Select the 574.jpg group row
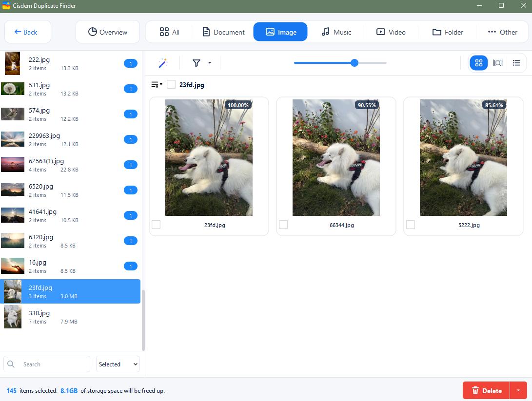This screenshot has width=532, height=401. click(x=70, y=114)
